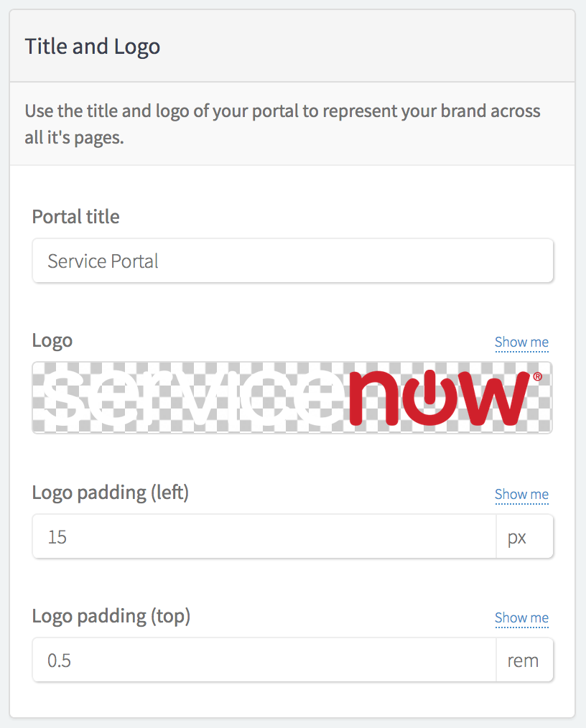Image resolution: width=586 pixels, height=728 pixels.
Task: Open Show me link for Logo padding (left)
Action: click(521, 495)
